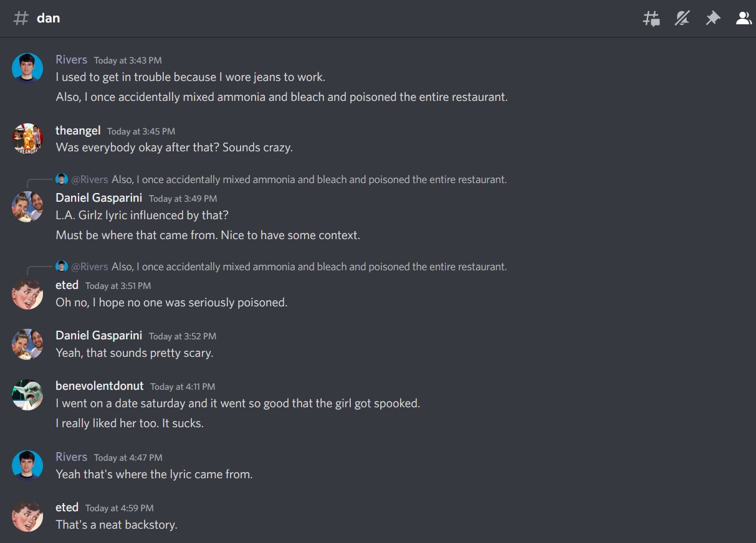The height and width of the screenshot is (543, 756).
Task: Open the Threads icon in header
Action: (651, 18)
